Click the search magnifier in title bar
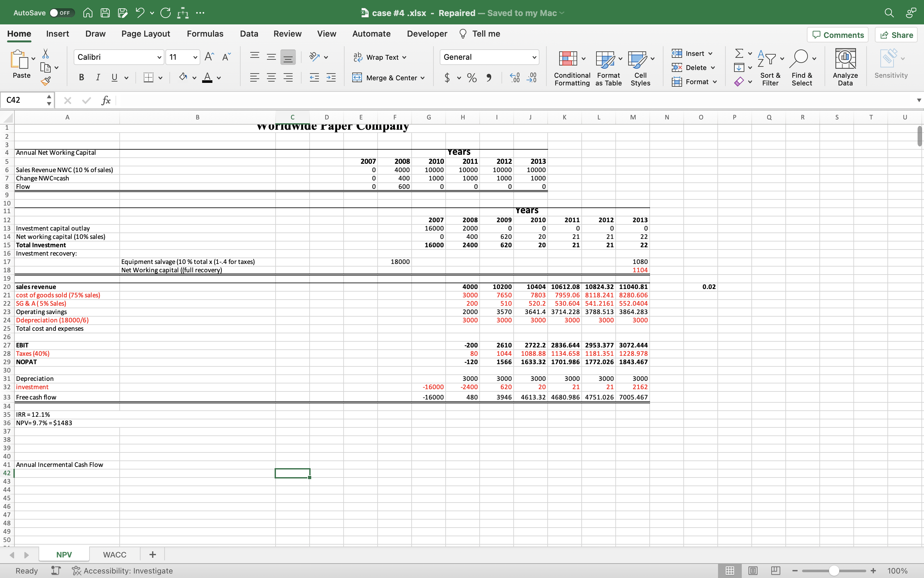Screen dimensions: 924x578 889,13
